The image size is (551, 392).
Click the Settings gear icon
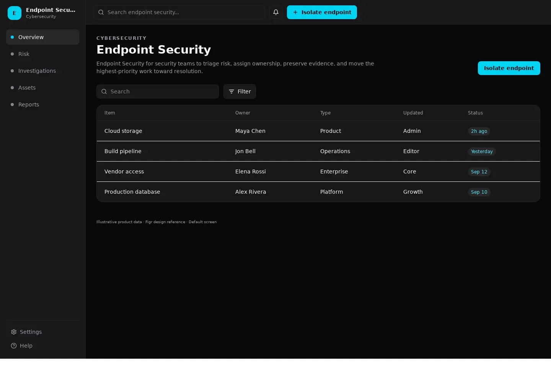[x=14, y=332]
